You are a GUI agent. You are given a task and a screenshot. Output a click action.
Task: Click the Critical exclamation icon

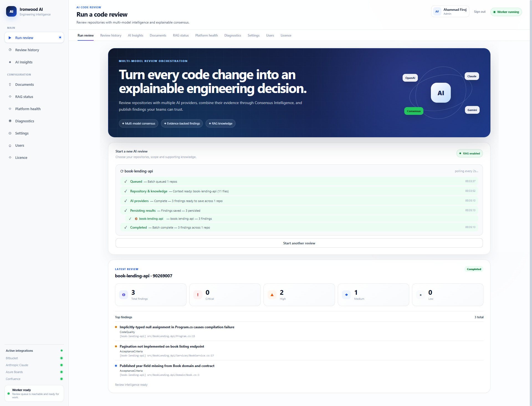click(198, 295)
